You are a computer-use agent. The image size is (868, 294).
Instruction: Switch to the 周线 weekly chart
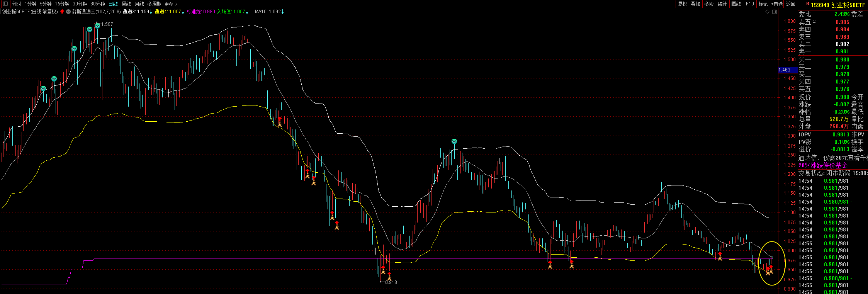pyautogui.click(x=126, y=4)
